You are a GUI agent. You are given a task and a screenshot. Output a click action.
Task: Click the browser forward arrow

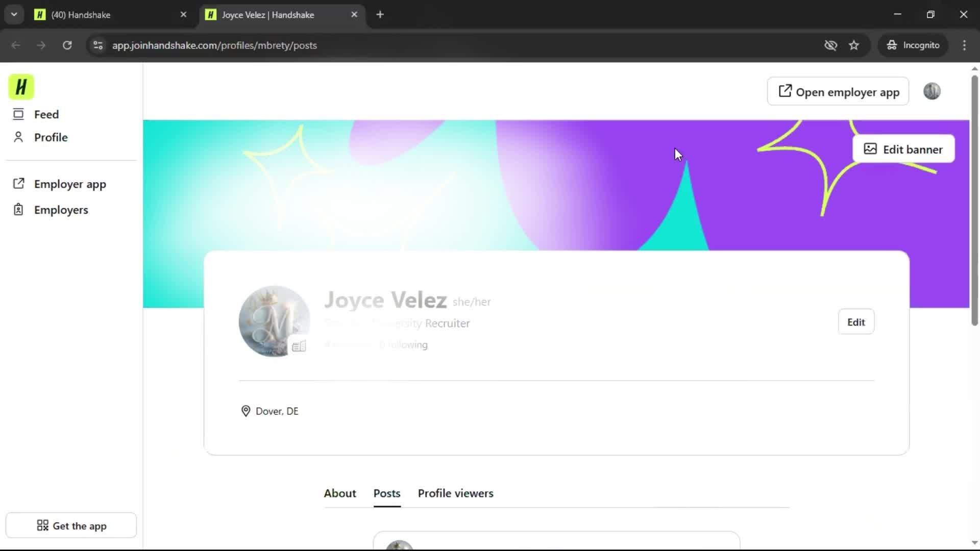click(x=41, y=45)
